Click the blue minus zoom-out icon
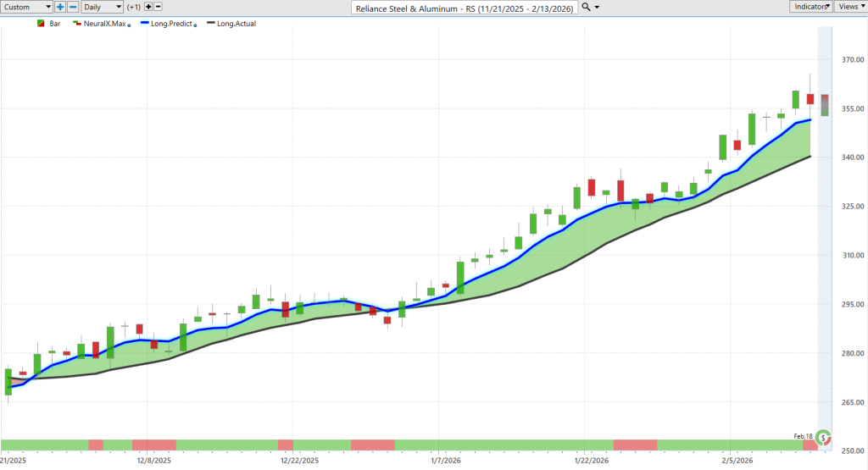This screenshot has width=868, height=470. 73,7
